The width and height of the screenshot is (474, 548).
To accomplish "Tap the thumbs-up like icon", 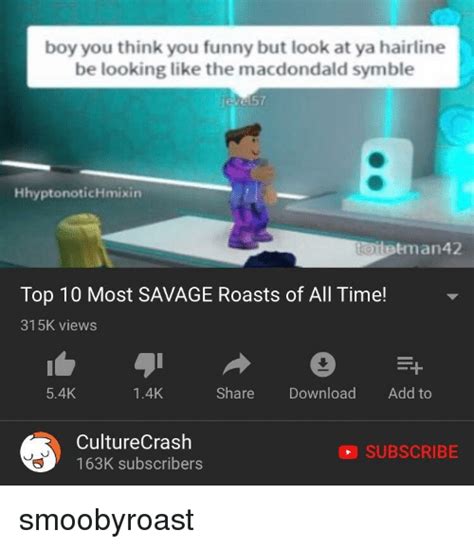I will click(x=61, y=364).
